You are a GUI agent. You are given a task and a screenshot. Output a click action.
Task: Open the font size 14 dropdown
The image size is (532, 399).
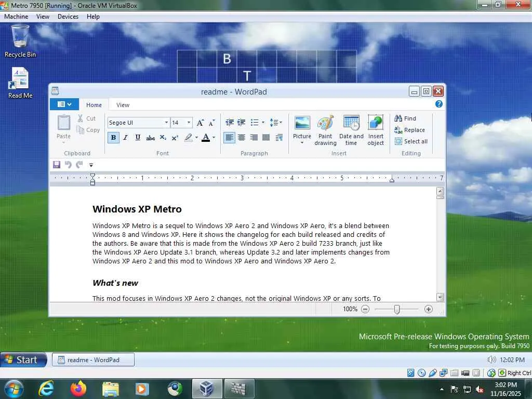click(189, 123)
